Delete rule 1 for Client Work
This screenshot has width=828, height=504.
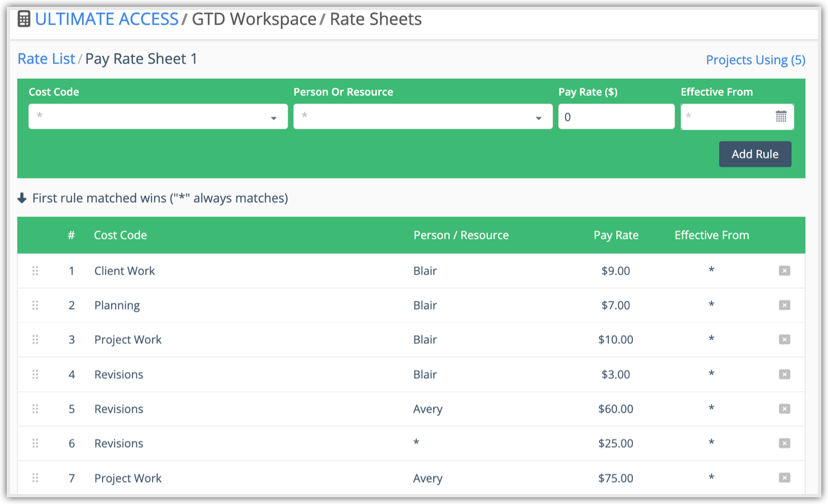pos(784,270)
